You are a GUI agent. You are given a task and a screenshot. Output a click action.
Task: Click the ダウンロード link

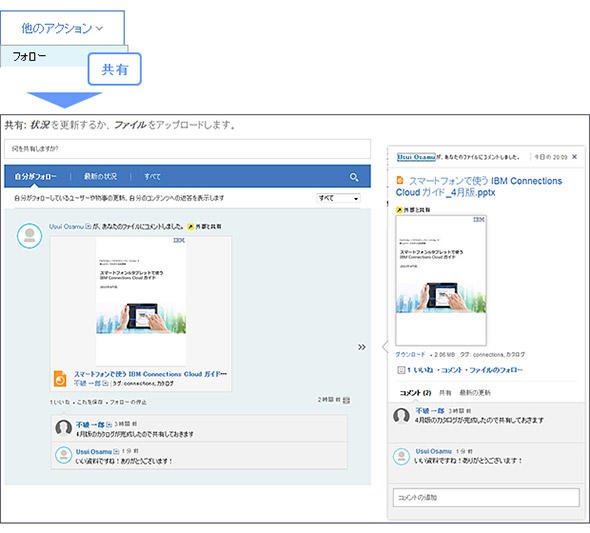click(410, 355)
